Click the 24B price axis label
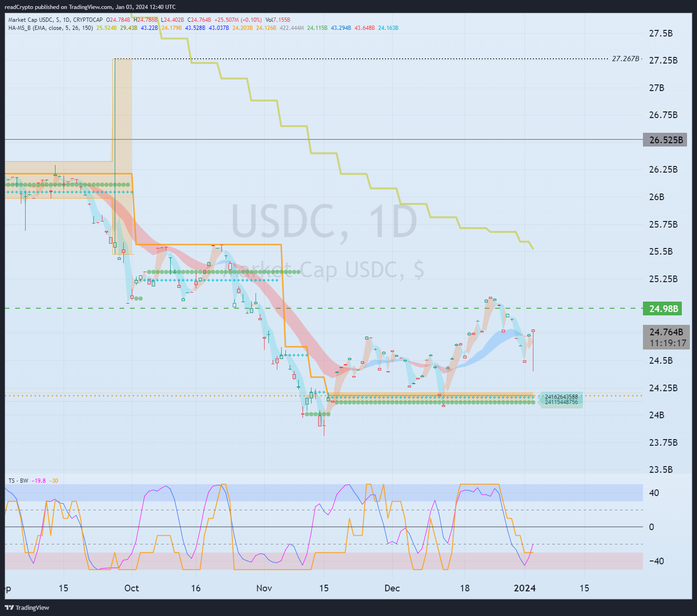This screenshot has height=616, width=697. point(657,415)
